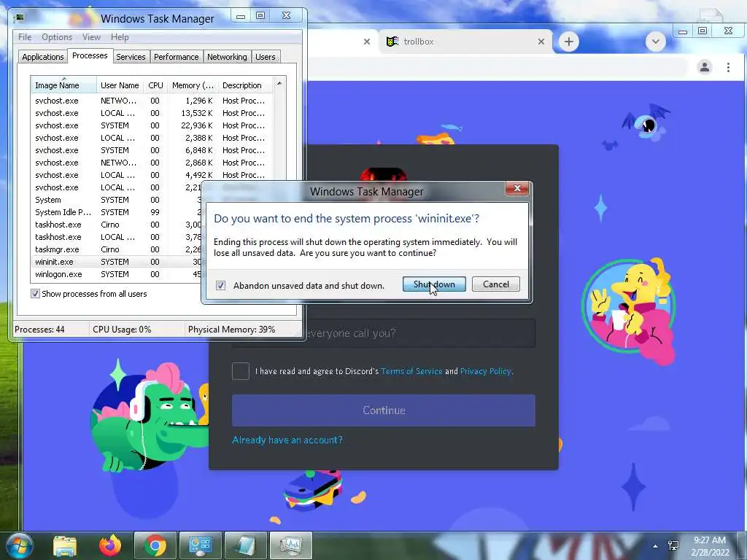Open the Task Manager Help menu
The height and width of the screenshot is (560, 747).
[x=120, y=37]
